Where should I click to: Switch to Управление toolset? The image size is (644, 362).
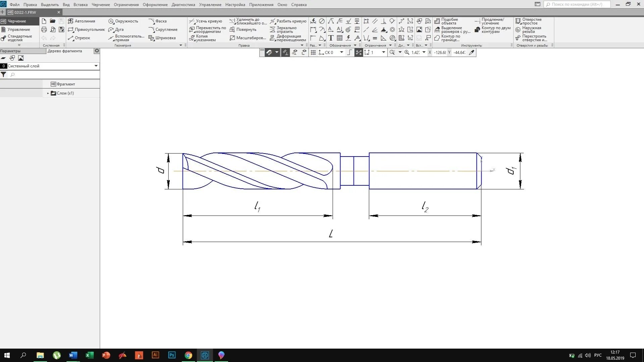(19, 29)
